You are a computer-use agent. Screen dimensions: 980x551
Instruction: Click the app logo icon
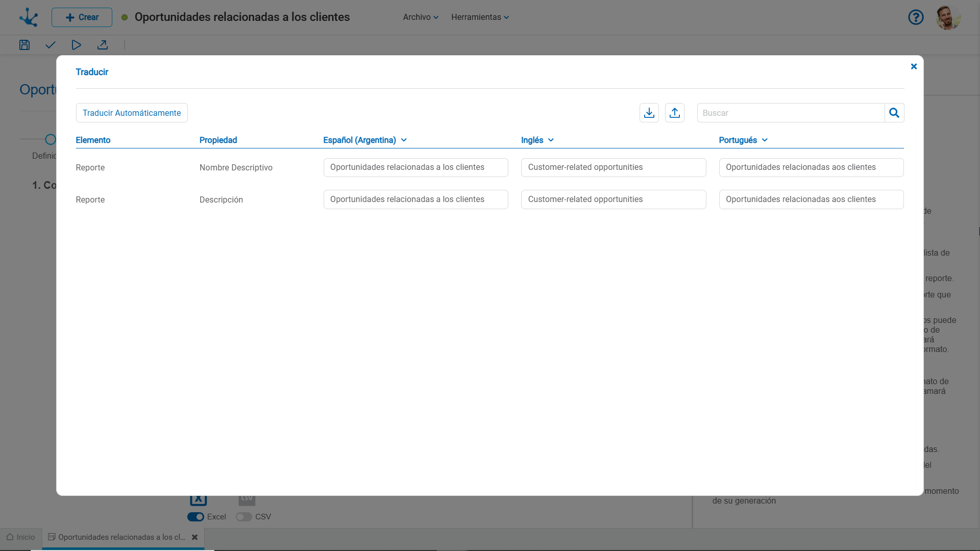[x=29, y=17]
